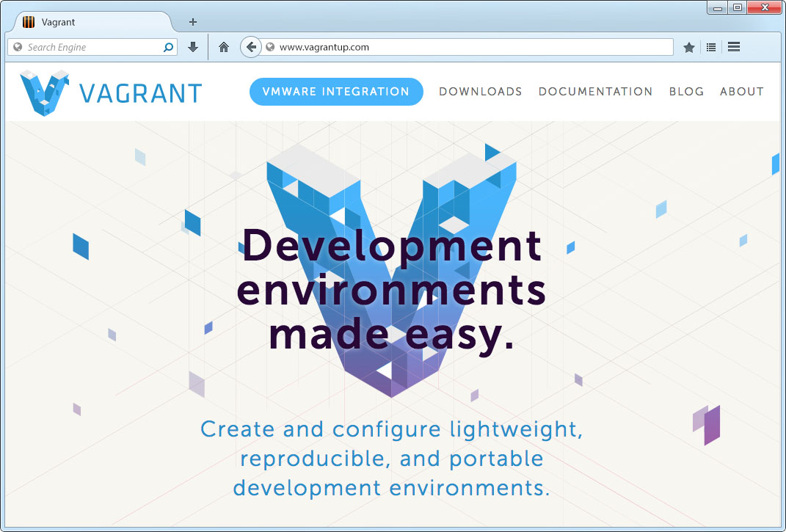This screenshot has height=532, width=786.
Task: Click the Vagrant logo icon
Action: (44, 90)
